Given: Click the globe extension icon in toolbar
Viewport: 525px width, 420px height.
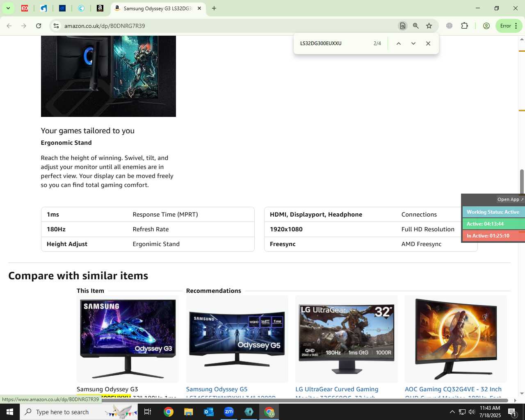Looking at the screenshot, I should tap(450, 26).
